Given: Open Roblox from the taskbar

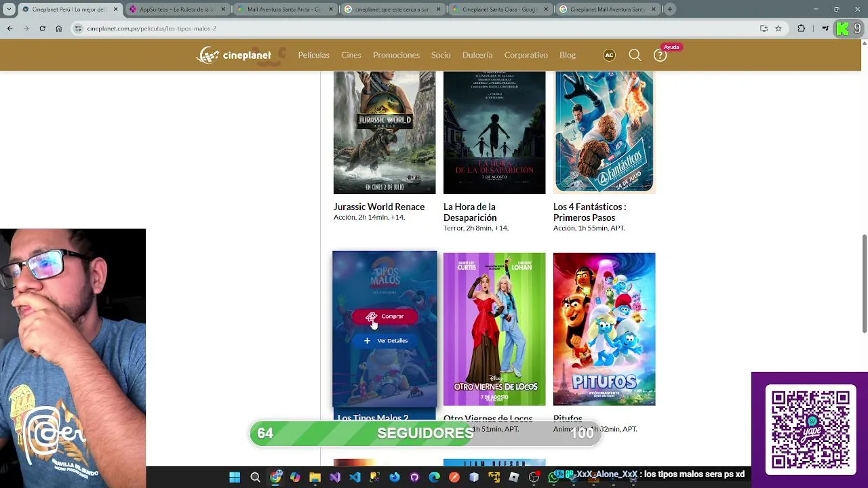Looking at the screenshot, I should [513, 478].
